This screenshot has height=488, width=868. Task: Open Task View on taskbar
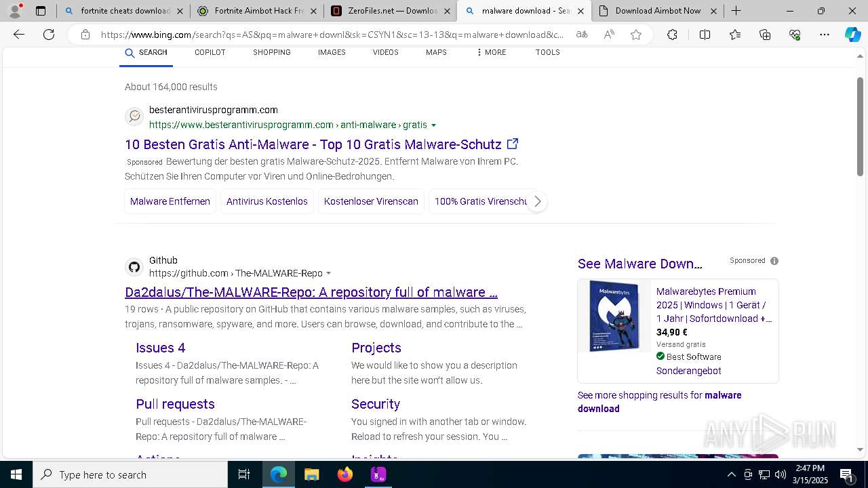pos(244,474)
